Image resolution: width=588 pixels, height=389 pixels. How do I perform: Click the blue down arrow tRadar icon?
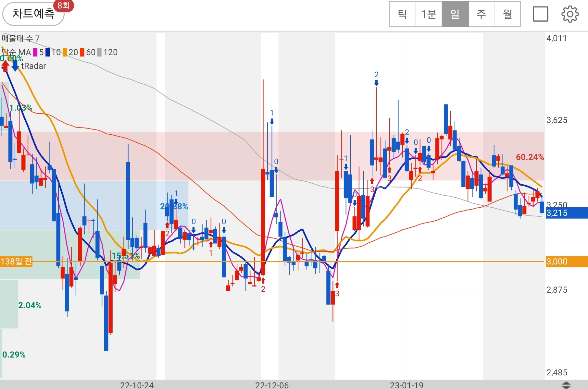[15, 66]
